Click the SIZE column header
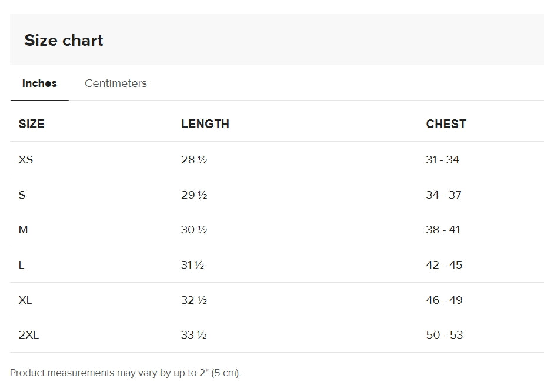This screenshot has width=544, height=392. (x=31, y=124)
